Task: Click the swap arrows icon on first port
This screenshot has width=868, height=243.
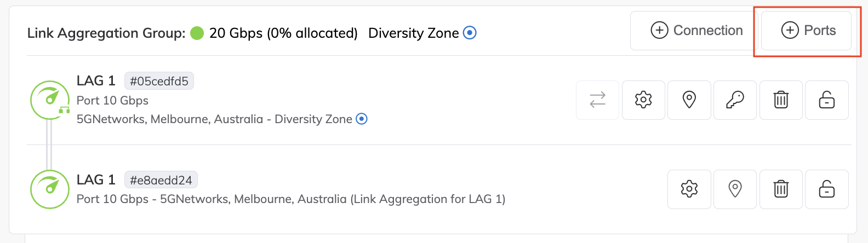Action: pyautogui.click(x=597, y=100)
